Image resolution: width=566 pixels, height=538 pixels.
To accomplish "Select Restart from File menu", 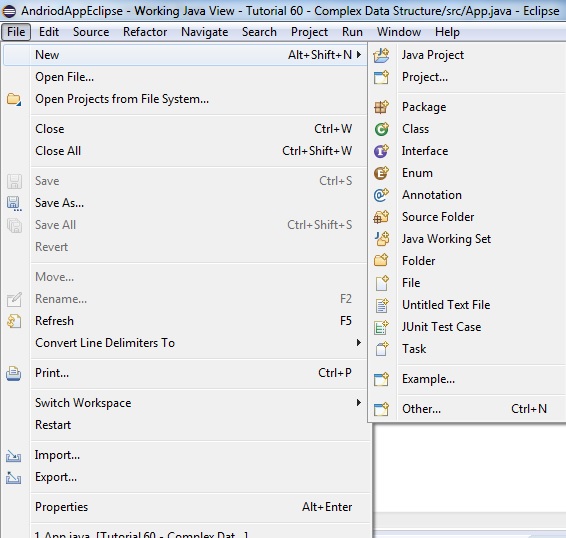I will (x=186, y=425).
